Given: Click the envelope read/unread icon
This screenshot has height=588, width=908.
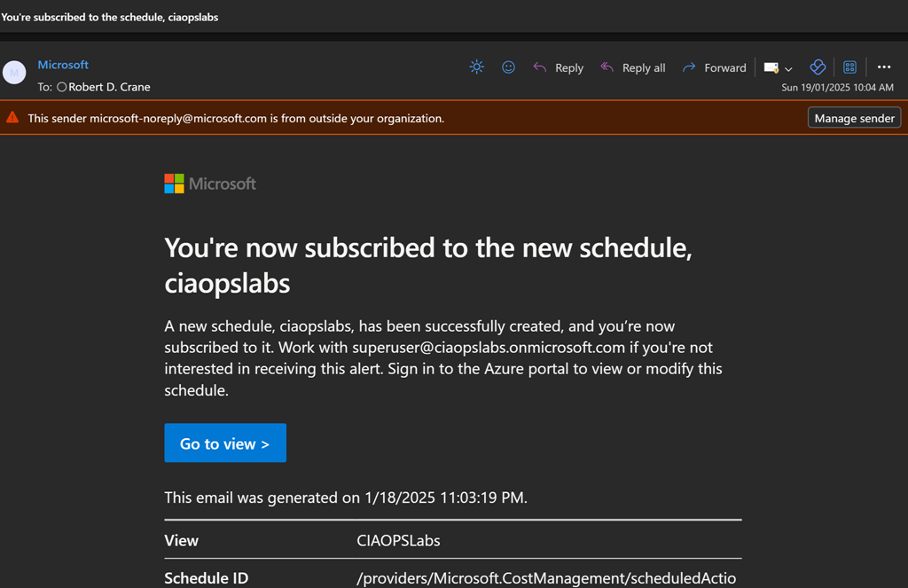Looking at the screenshot, I should click(771, 67).
